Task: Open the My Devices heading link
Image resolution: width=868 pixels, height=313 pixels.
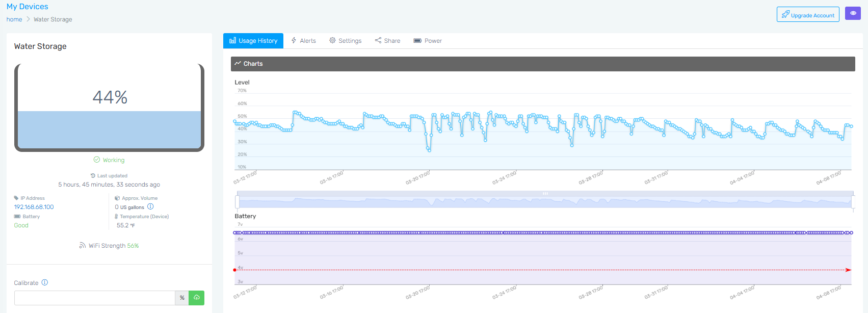Action: click(28, 7)
